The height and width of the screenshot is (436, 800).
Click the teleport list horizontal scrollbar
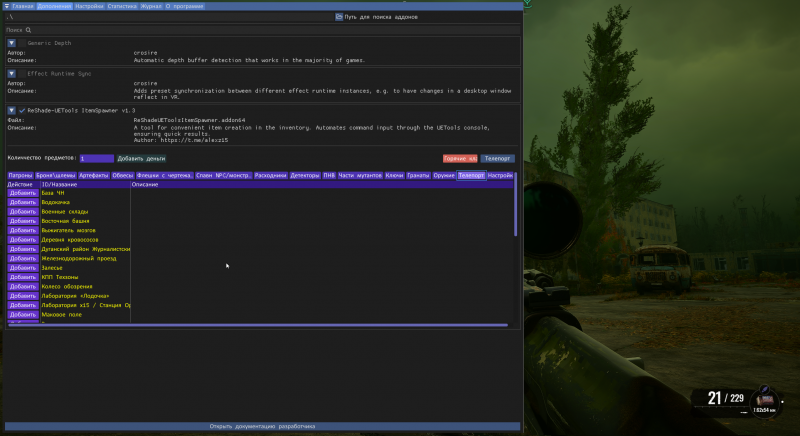(258, 325)
